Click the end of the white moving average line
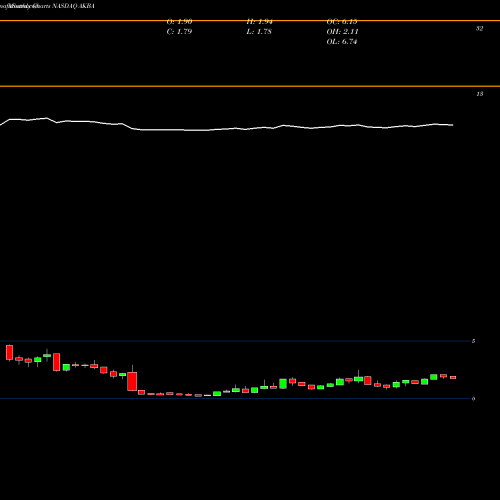Viewport: 500px width, 500px height. point(452,125)
